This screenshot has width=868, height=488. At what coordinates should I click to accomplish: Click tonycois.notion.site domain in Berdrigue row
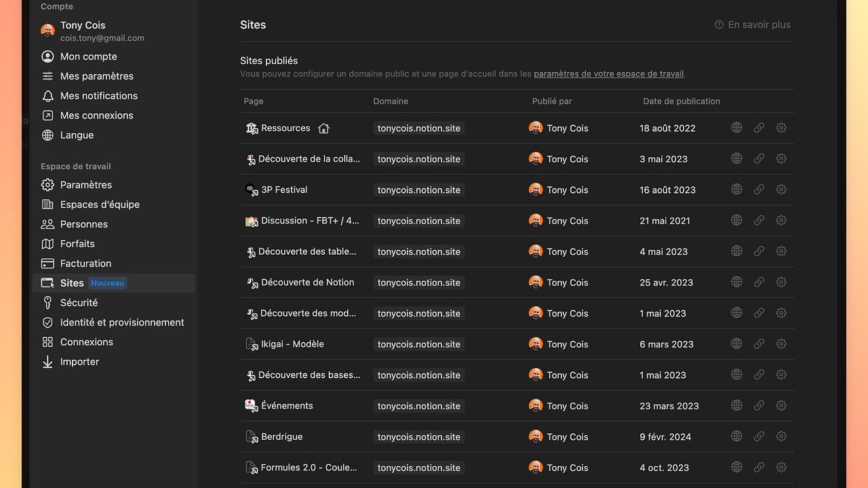click(418, 436)
